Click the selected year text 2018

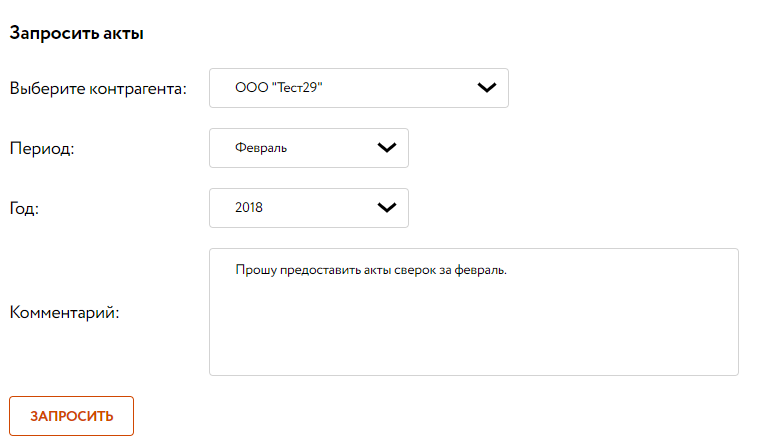(x=249, y=207)
